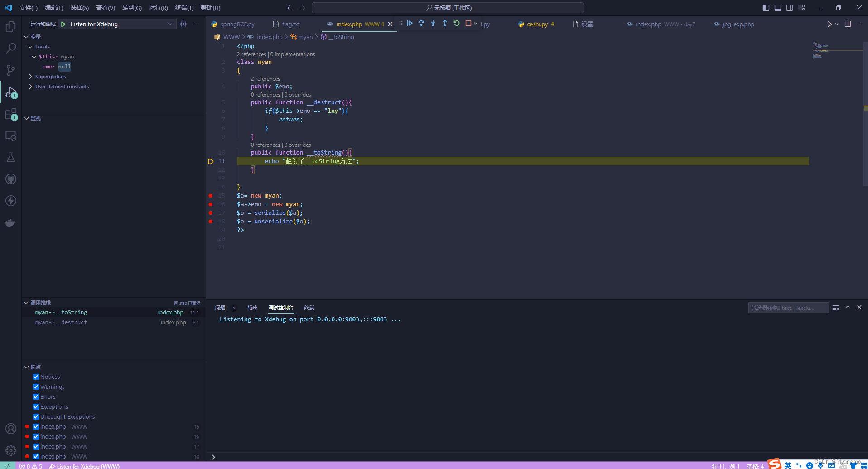868x469 pixels.
Task: Switch to the flag.txt tab
Action: pos(286,24)
